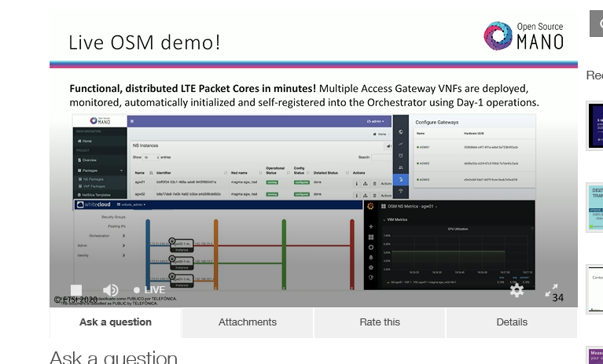The width and height of the screenshot is (603, 364).
Task: Click the chart line icon in dark sidebar
Action: click(401, 144)
